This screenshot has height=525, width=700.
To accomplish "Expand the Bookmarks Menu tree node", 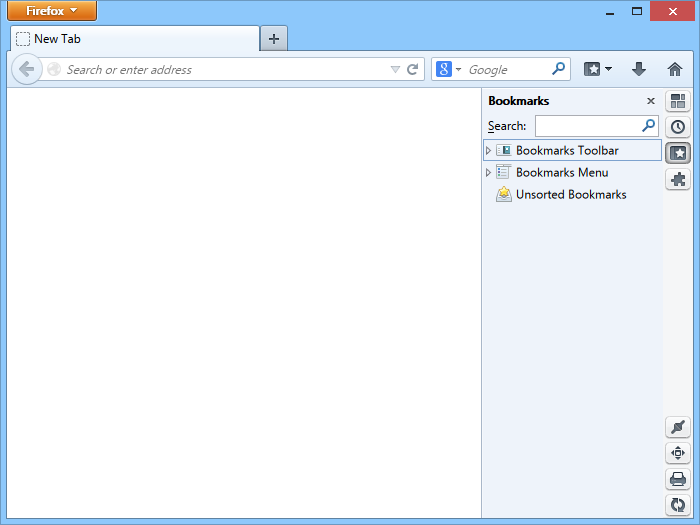I will 488,173.
